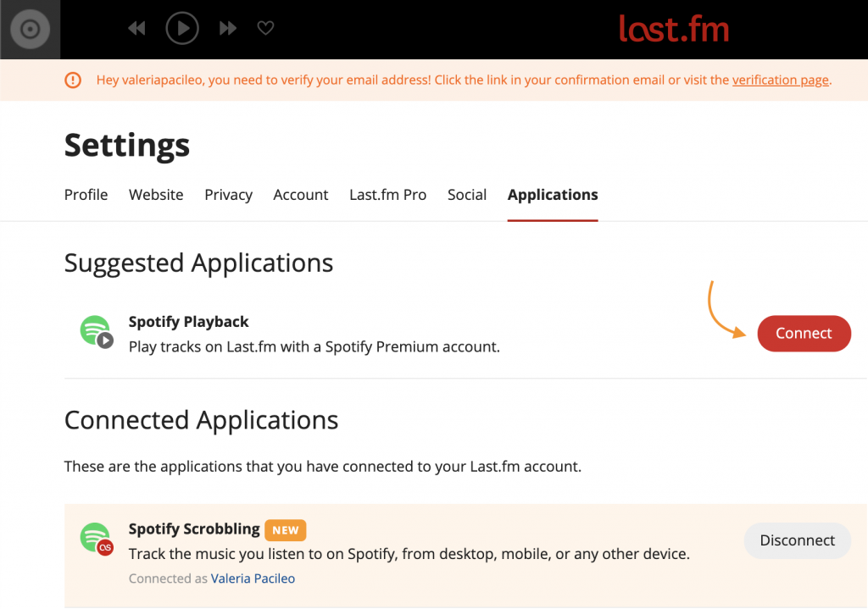The width and height of the screenshot is (868, 609).
Task: Click the Connected Applications heading
Action: [201, 420]
